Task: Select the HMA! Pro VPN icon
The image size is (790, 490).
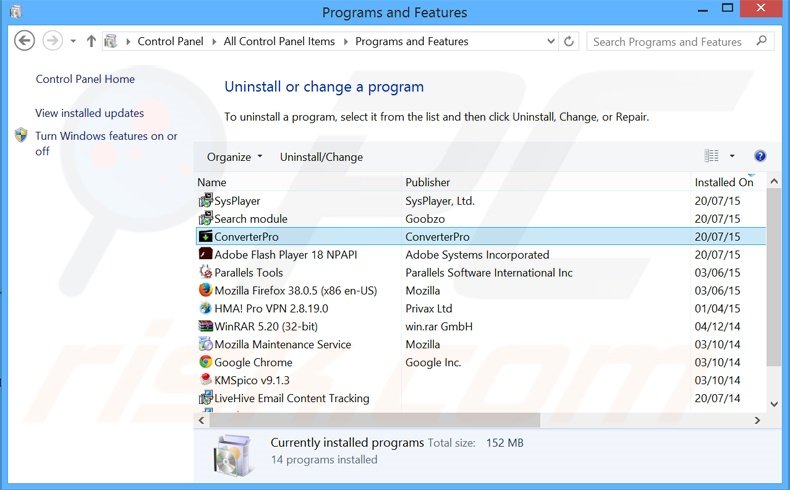Action: 206,308
